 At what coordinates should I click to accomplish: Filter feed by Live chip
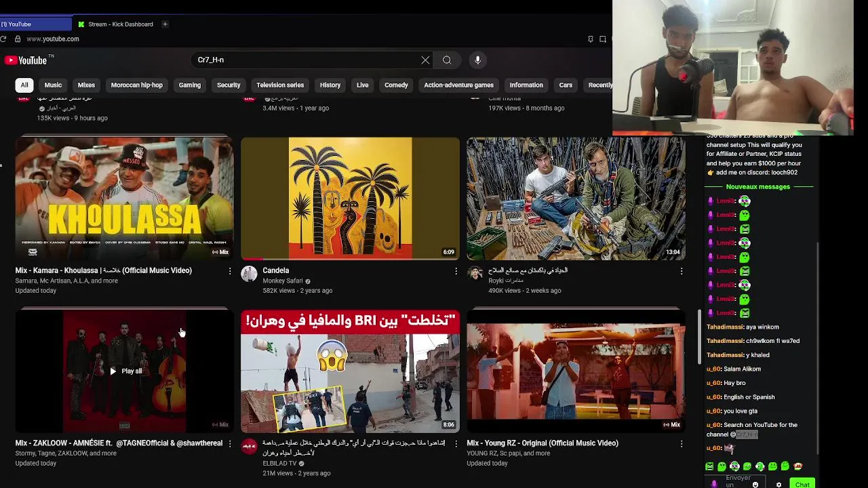tap(363, 85)
